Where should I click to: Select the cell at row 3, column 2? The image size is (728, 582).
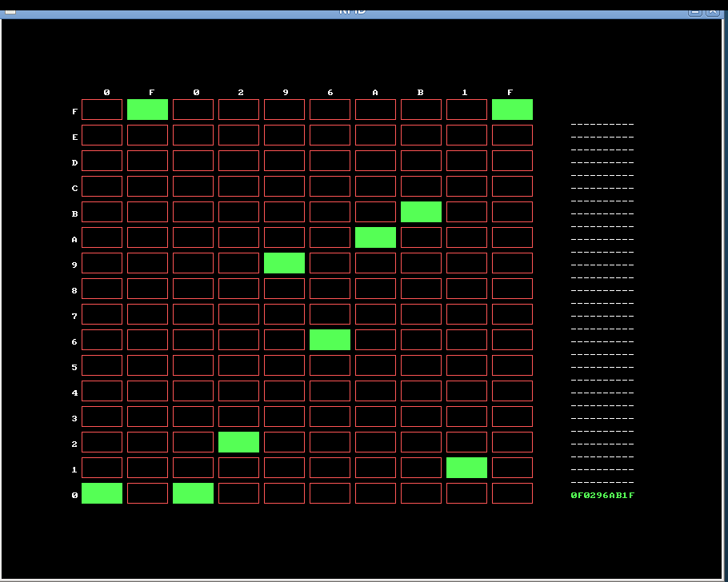[x=238, y=417]
